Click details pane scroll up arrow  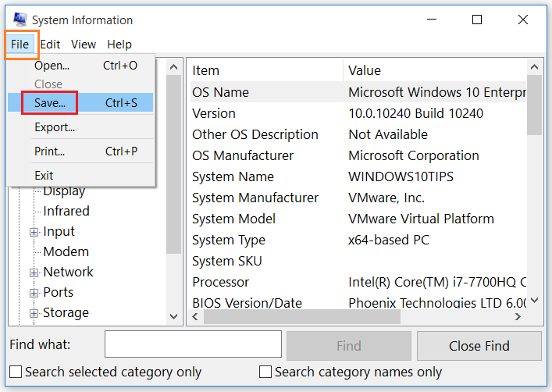(x=534, y=67)
